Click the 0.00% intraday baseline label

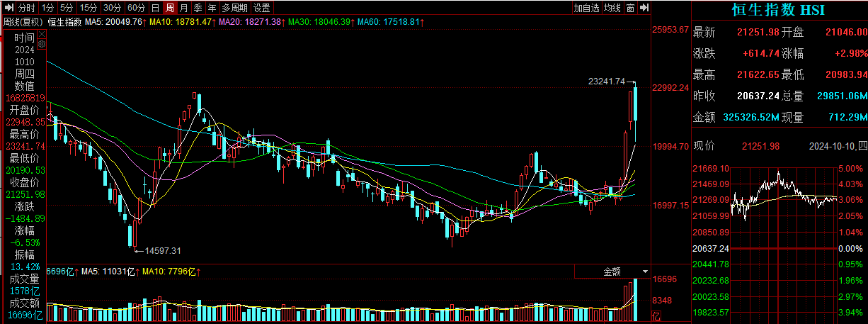click(851, 249)
